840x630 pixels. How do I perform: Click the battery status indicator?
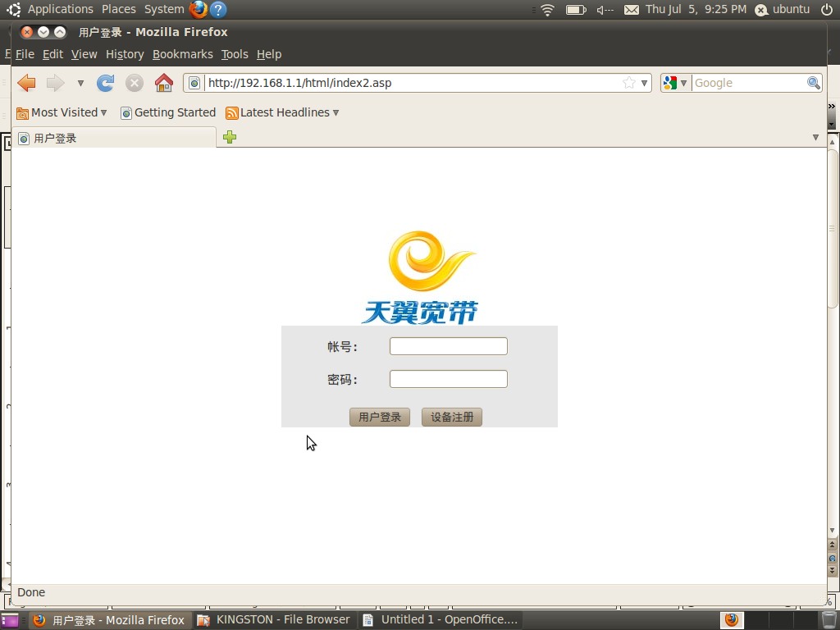(x=576, y=10)
